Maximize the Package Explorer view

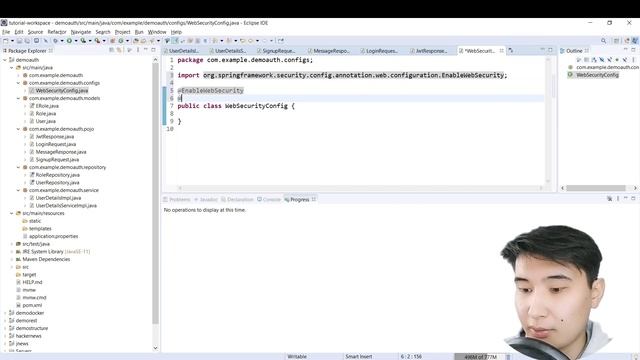pyautogui.click(x=153, y=50)
